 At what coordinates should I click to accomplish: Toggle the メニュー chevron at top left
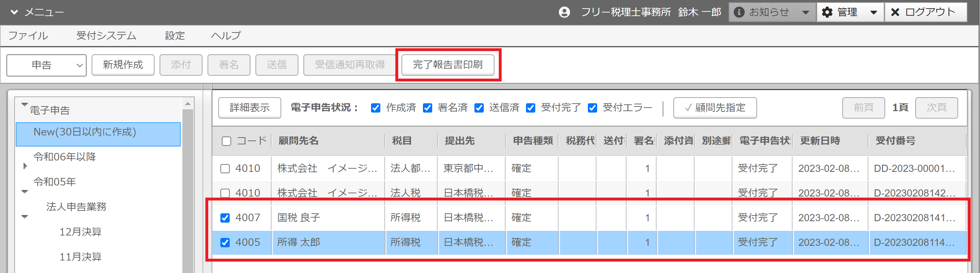tap(14, 12)
